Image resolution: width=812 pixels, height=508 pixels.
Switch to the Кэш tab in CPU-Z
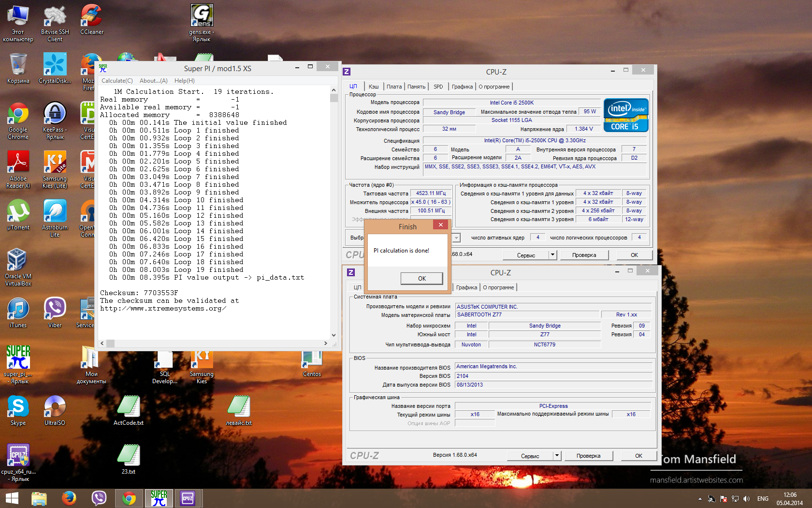[374, 87]
